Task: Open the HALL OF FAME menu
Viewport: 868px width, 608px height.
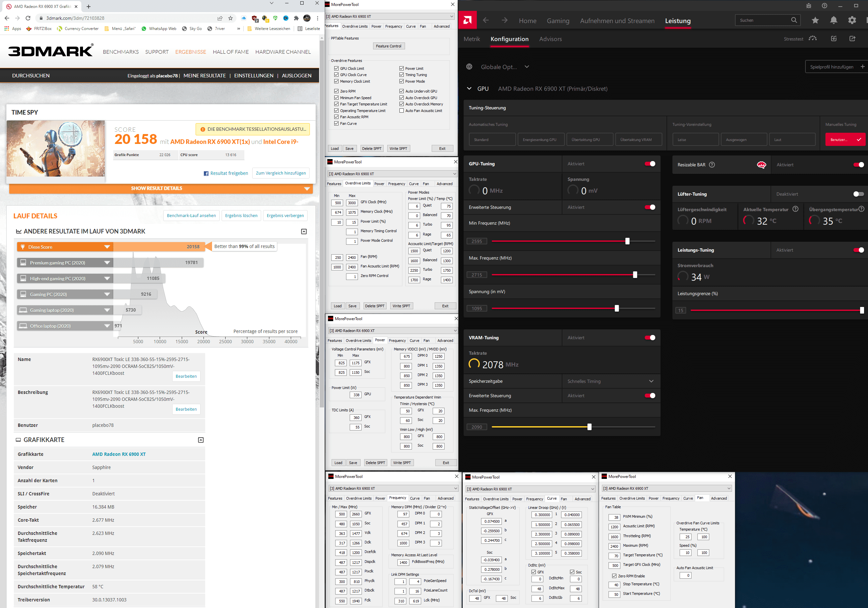Action: click(x=231, y=52)
